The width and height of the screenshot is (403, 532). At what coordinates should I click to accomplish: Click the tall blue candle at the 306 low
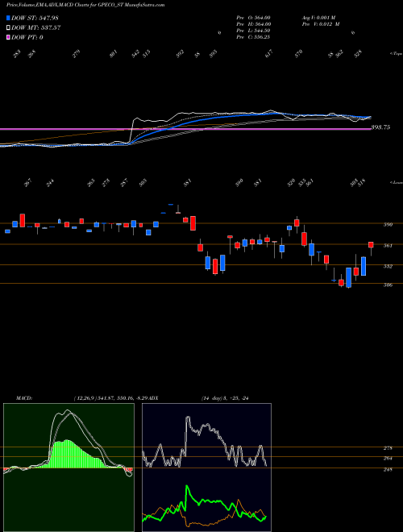pos(348,277)
